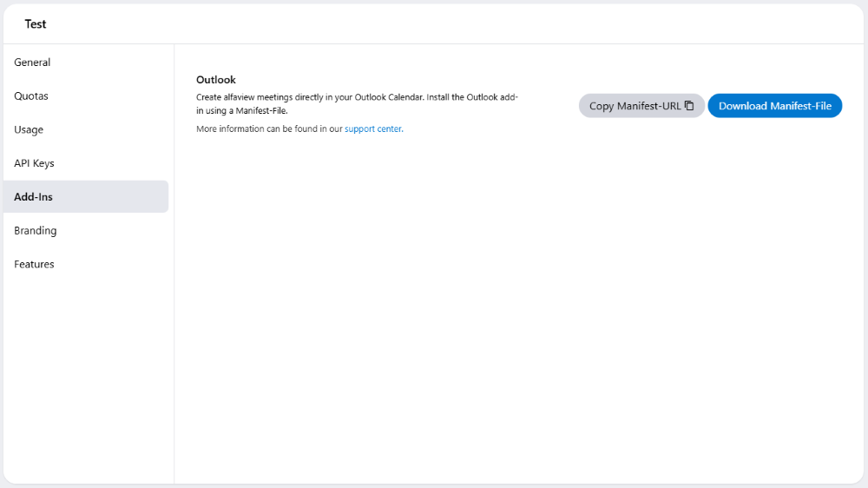Go to the Quotas section

(86, 96)
